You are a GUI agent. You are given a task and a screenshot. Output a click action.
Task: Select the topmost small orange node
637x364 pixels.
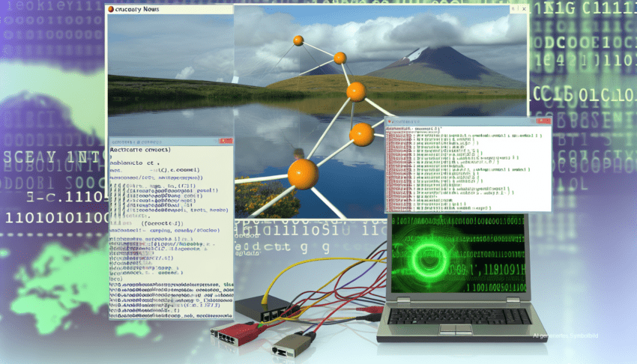298,40
